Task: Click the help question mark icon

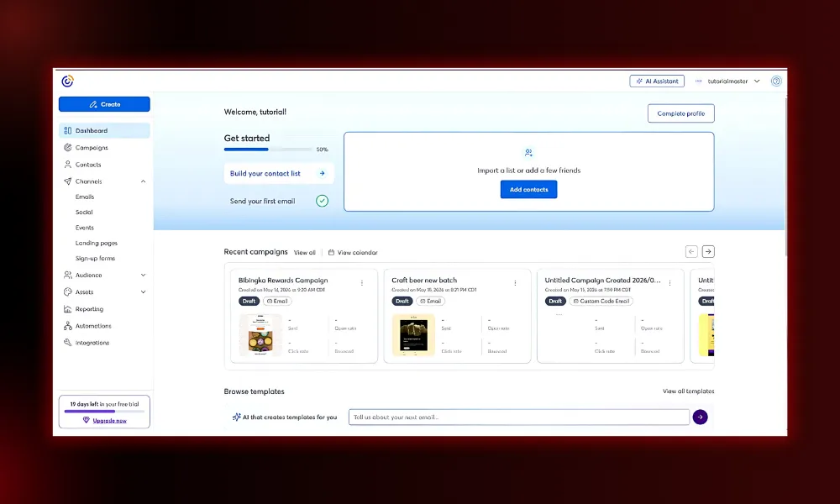Action: tap(775, 81)
